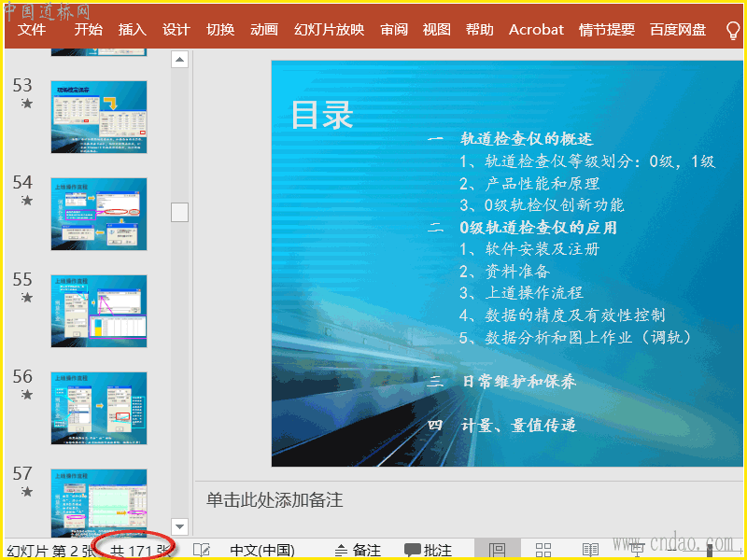Open the 百度网盘 tab
This screenshot has height=560, width=747.
[678, 30]
